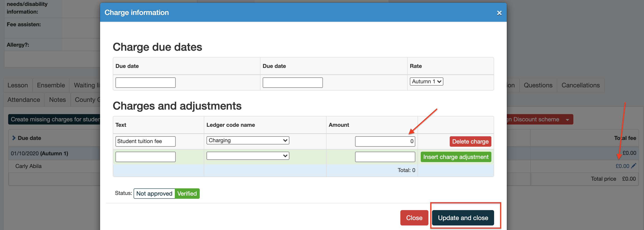Open the Questions tab

pos(538,85)
